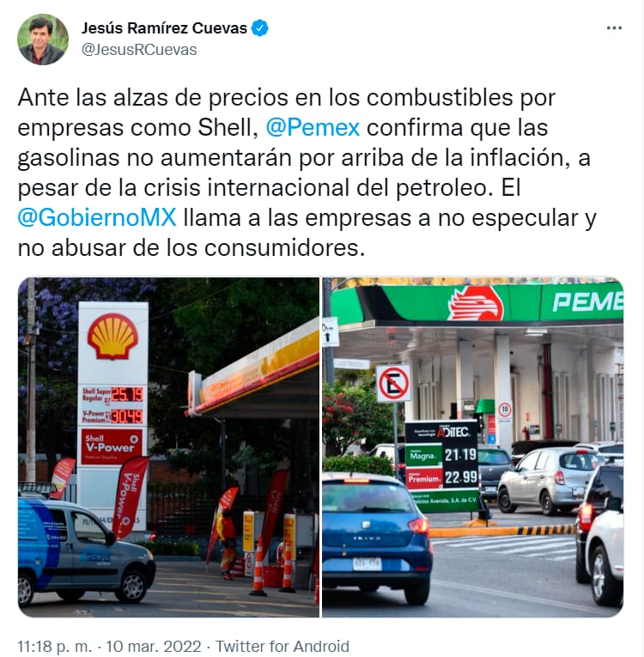Click the Shell logo in left photo
This screenshot has width=644, height=657.
[112, 337]
